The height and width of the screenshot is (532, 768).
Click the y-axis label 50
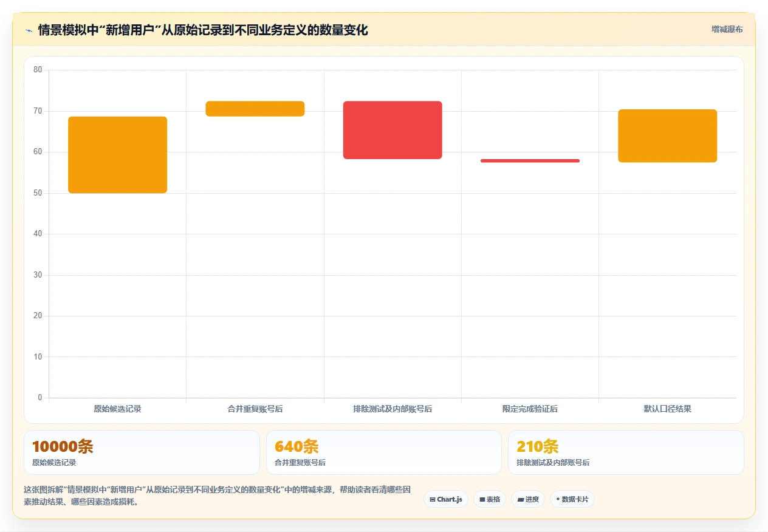click(x=38, y=193)
